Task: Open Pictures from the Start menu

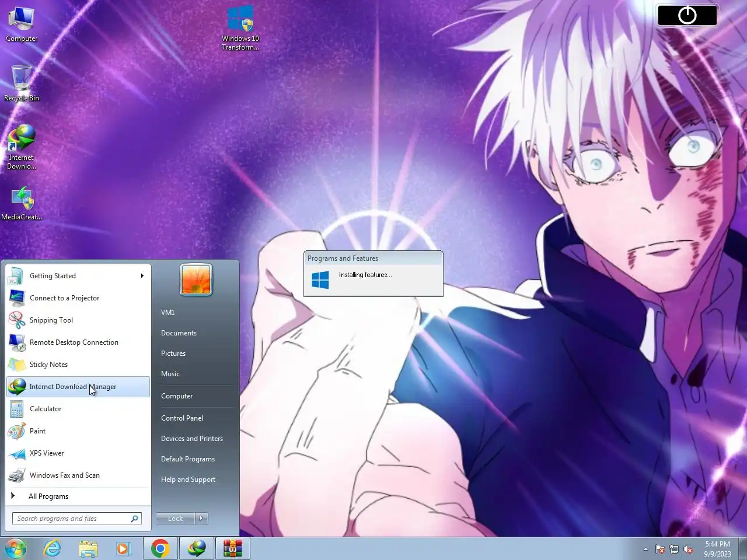Action: 196,353
